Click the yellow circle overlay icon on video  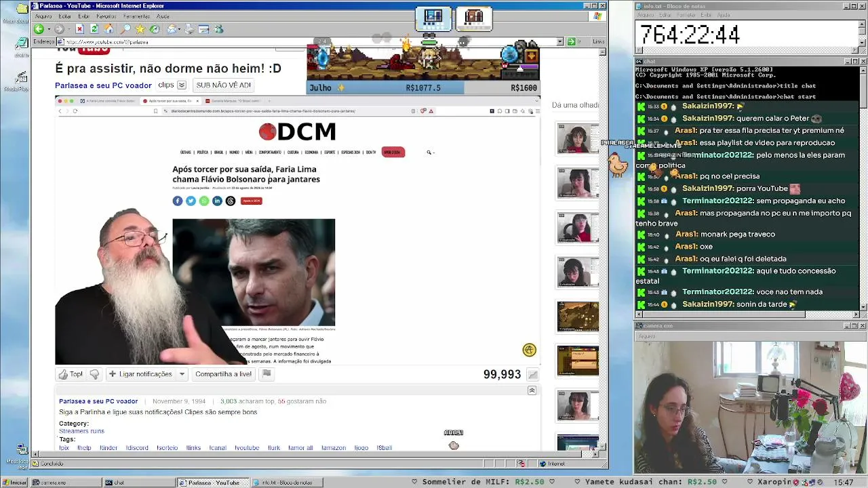click(529, 350)
